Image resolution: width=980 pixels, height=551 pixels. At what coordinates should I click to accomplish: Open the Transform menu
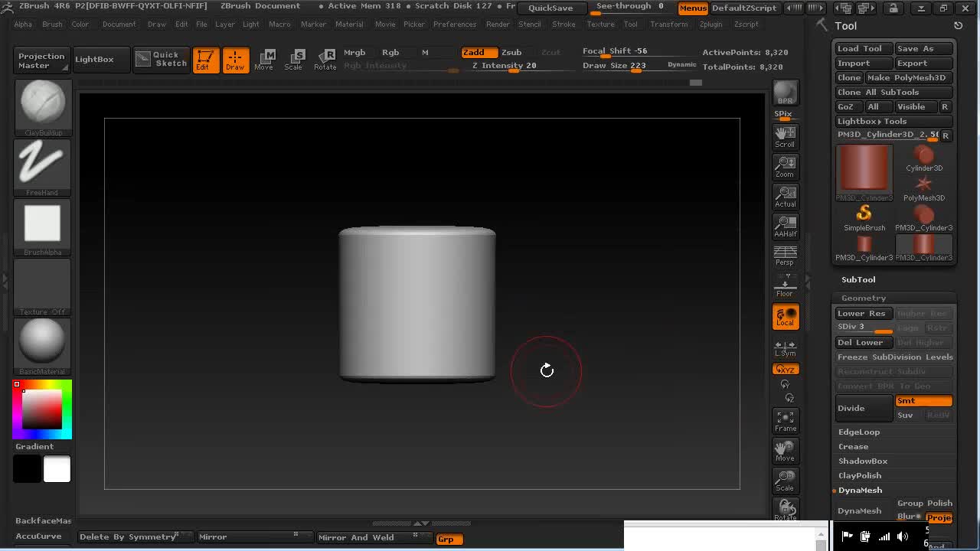tap(669, 24)
